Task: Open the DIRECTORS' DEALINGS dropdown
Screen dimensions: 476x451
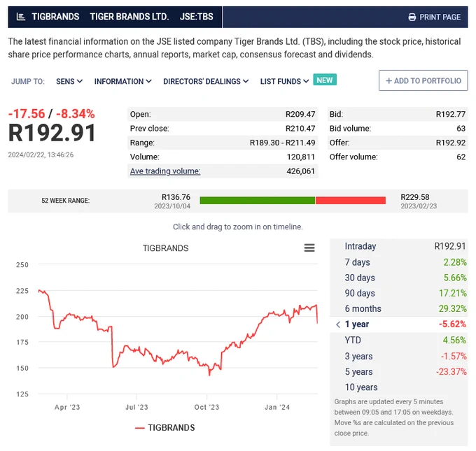Action: tap(206, 81)
